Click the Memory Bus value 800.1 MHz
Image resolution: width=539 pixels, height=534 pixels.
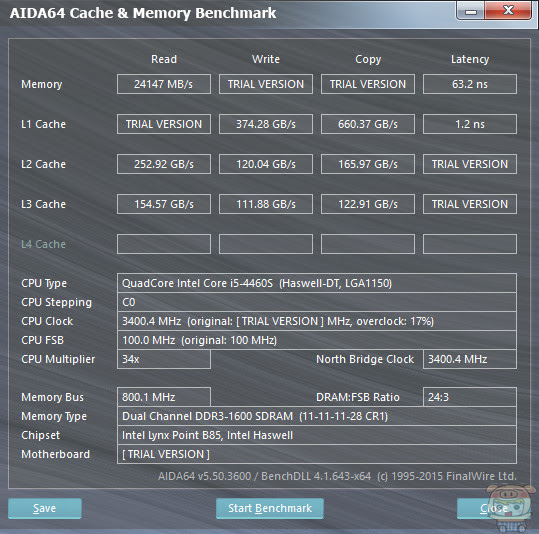pyautogui.click(x=164, y=397)
